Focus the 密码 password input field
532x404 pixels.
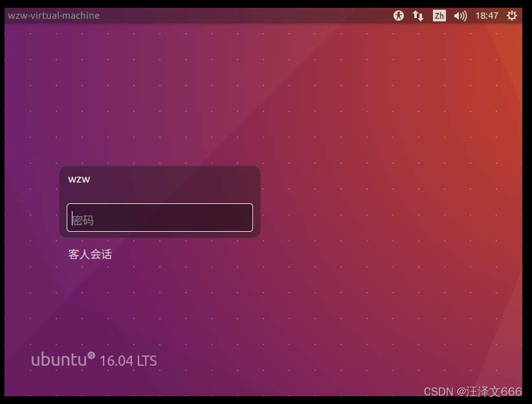click(x=160, y=218)
